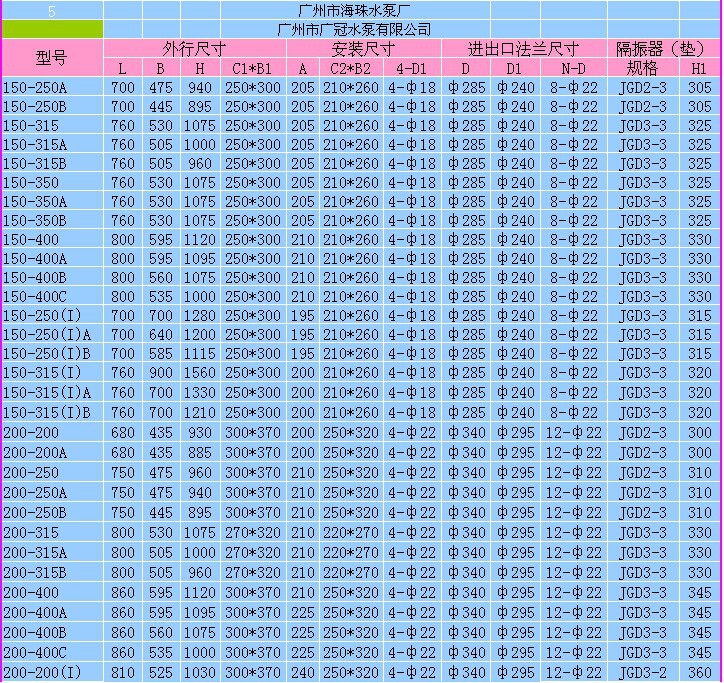724x683 pixels.
Task: Click JGD3-2 in row 200-200(I)
Action: (x=643, y=672)
